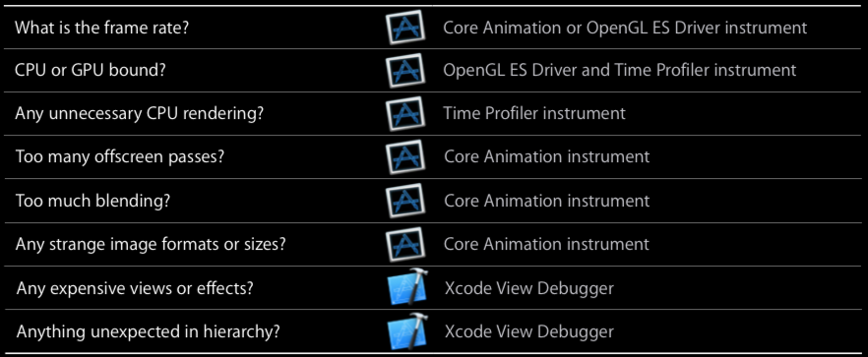Click the text 'What is the frame rate?'
868x357 pixels.
pyautogui.click(x=102, y=28)
